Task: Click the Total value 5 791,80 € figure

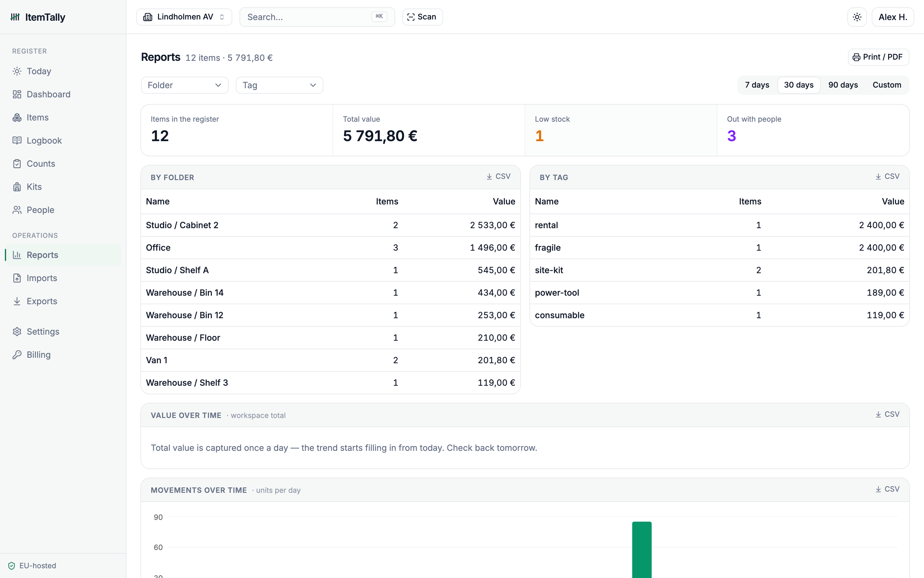Action: click(380, 136)
